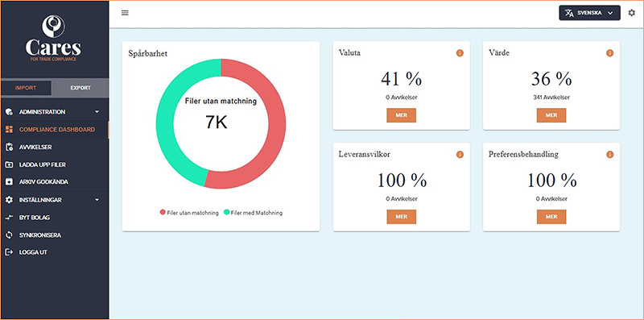Image resolution: width=644 pixels, height=320 pixels.
Task: Select the Import tab
Action: (x=26, y=88)
